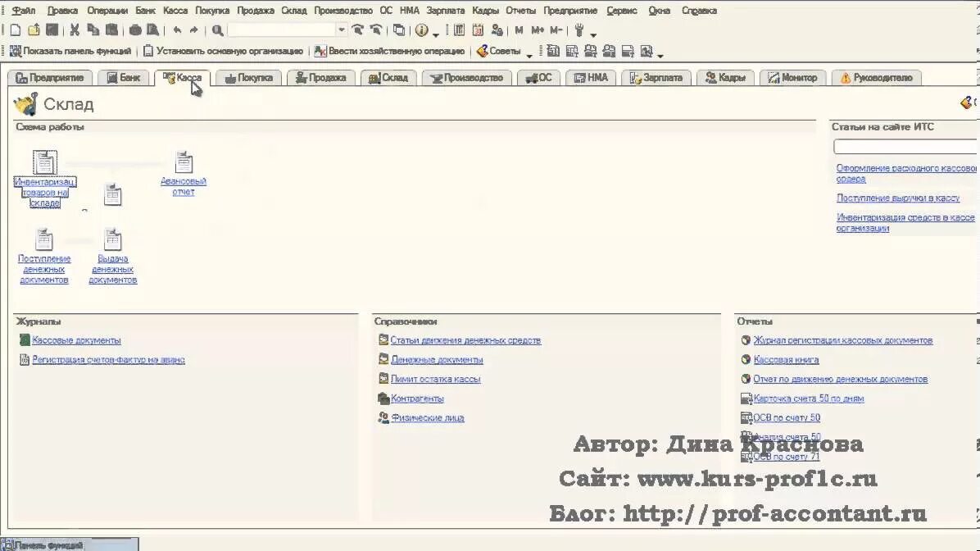The height and width of the screenshot is (551, 980).
Task: Open the Справка menu
Action: (699, 11)
